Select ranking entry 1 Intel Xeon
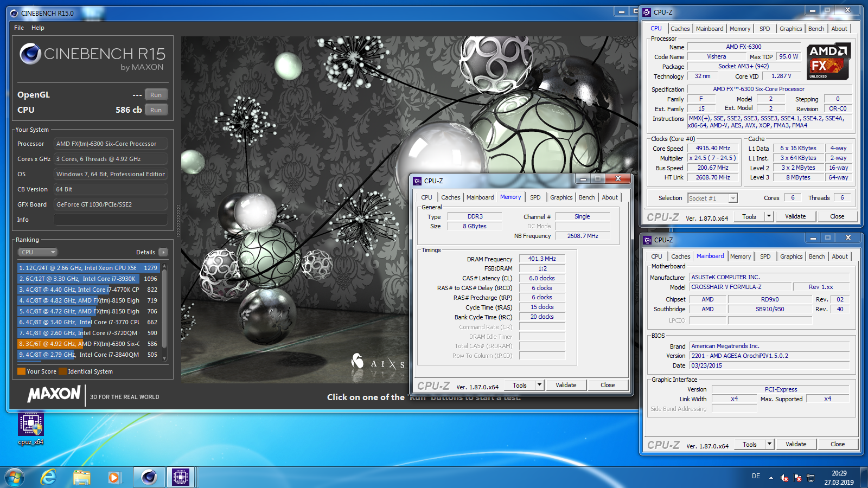868x488 pixels. pos(88,268)
